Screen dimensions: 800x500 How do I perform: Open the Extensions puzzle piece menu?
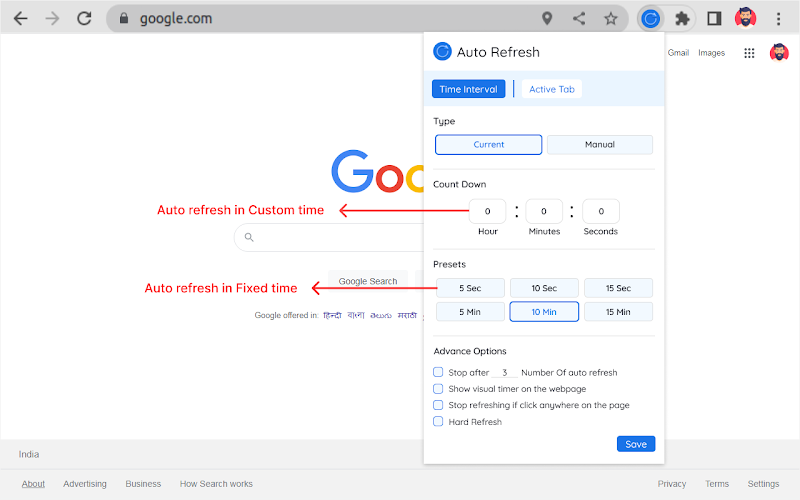(x=682, y=19)
